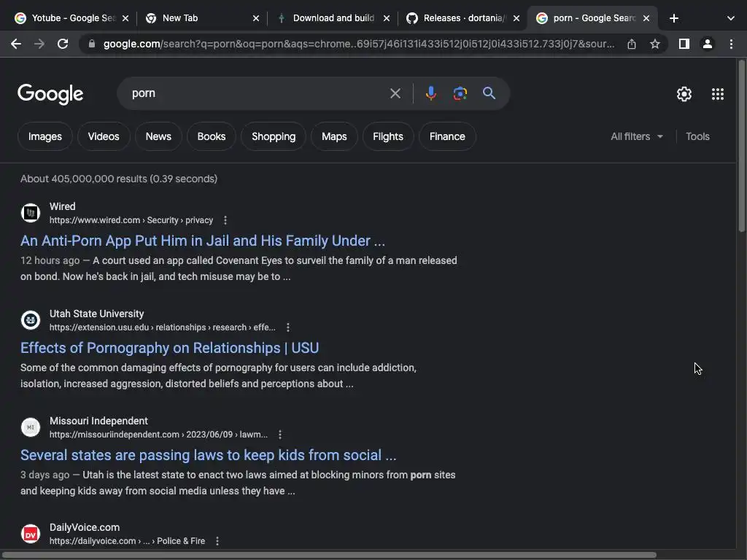Click the missouriindependent.com breadcrumb URL
The height and width of the screenshot is (560, 747).
pyautogui.click(x=158, y=435)
